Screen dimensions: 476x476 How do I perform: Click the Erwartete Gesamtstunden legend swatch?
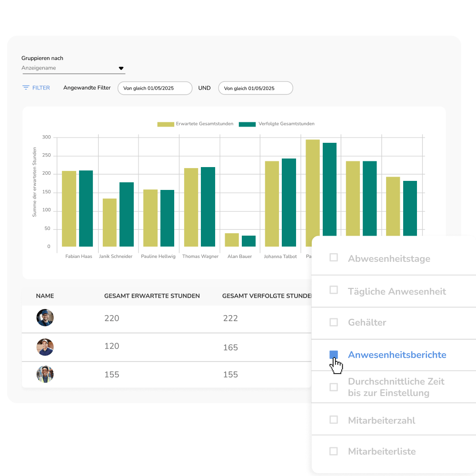pyautogui.click(x=166, y=124)
